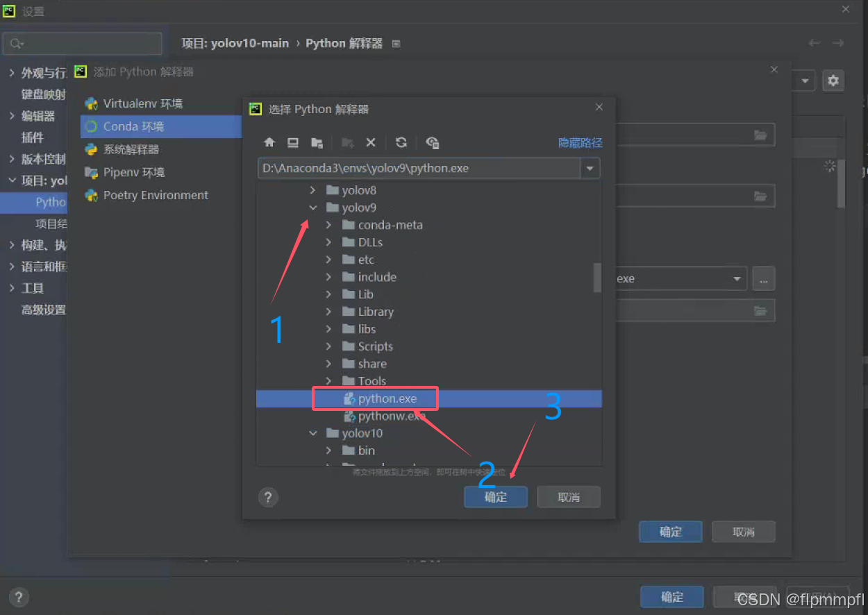Go to home directory in file chooser

tap(269, 142)
